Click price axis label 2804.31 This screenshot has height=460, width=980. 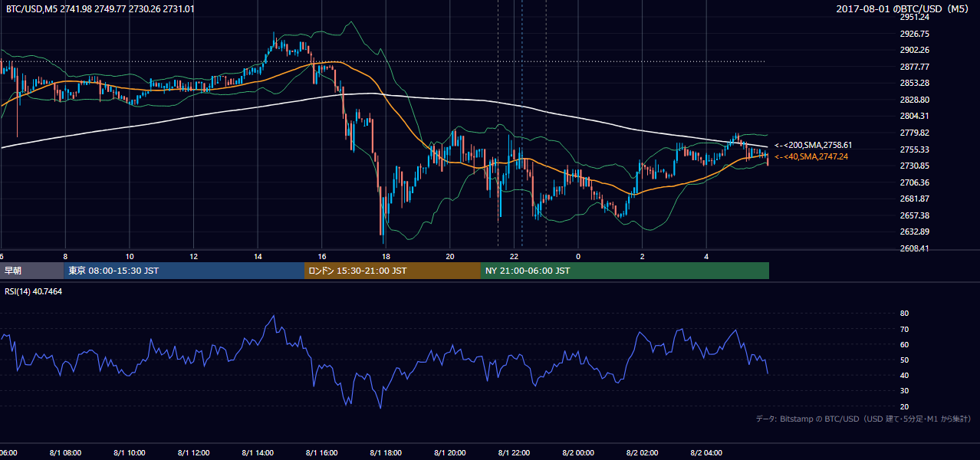(914, 116)
